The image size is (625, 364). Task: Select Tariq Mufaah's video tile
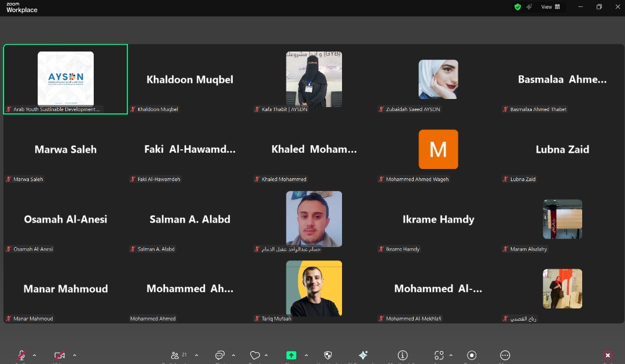pyautogui.click(x=314, y=288)
